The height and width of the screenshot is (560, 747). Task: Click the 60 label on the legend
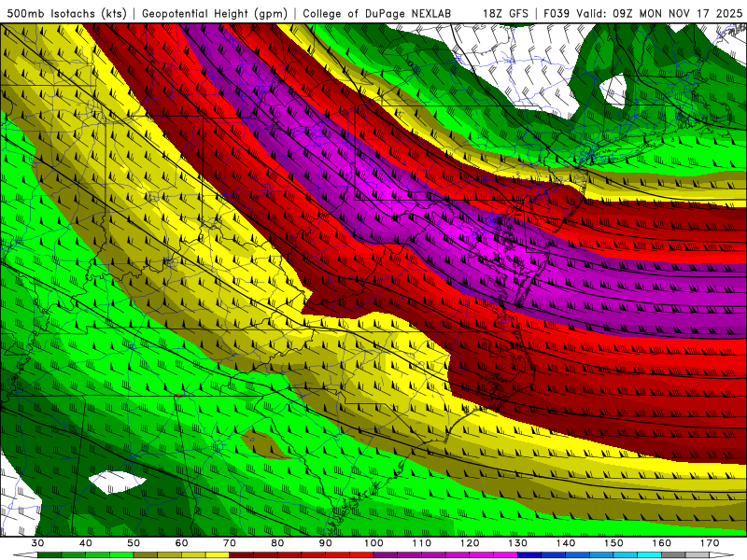pos(181,543)
